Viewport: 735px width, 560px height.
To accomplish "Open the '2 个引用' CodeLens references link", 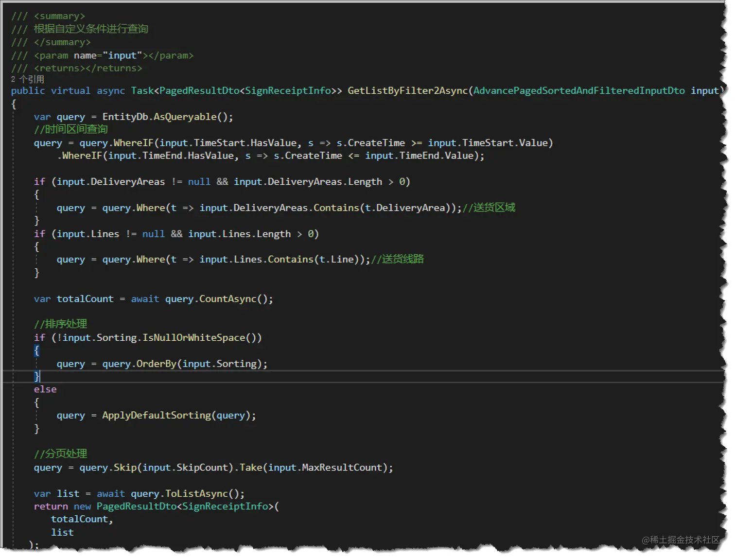I will pyautogui.click(x=28, y=79).
